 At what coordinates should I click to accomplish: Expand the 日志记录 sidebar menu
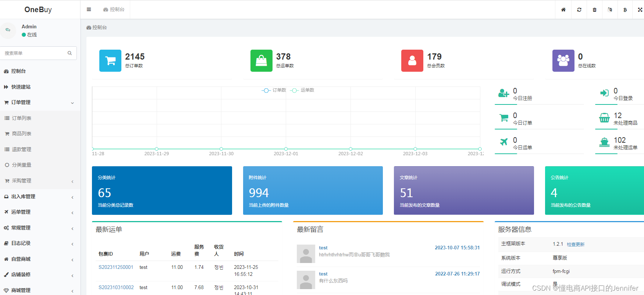(x=40, y=243)
